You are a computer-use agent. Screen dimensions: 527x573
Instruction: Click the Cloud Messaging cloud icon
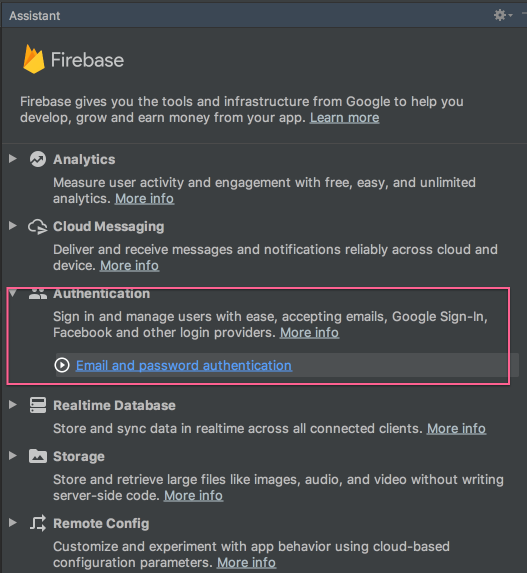(x=38, y=227)
